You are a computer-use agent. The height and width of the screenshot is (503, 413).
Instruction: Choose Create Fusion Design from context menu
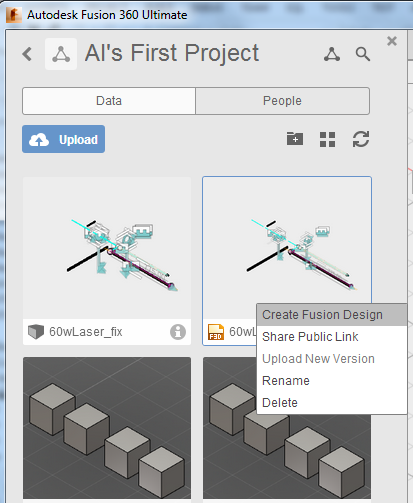[x=332, y=315]
